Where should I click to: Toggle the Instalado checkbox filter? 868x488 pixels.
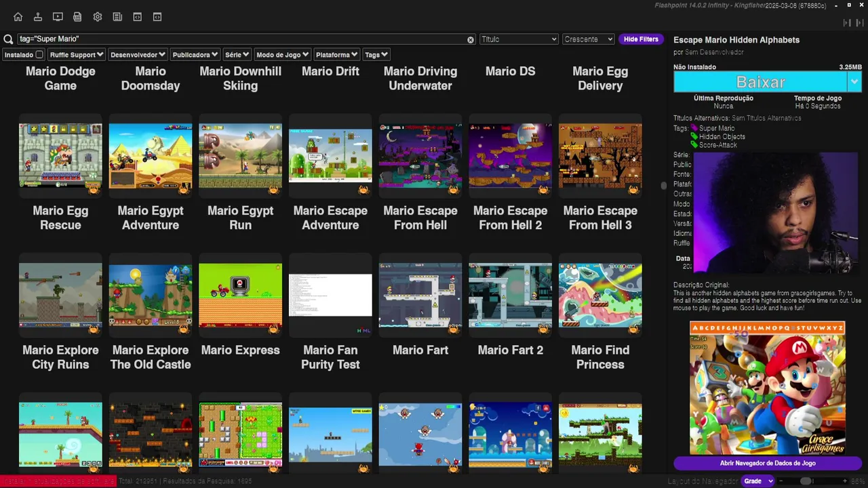(39, 55)
